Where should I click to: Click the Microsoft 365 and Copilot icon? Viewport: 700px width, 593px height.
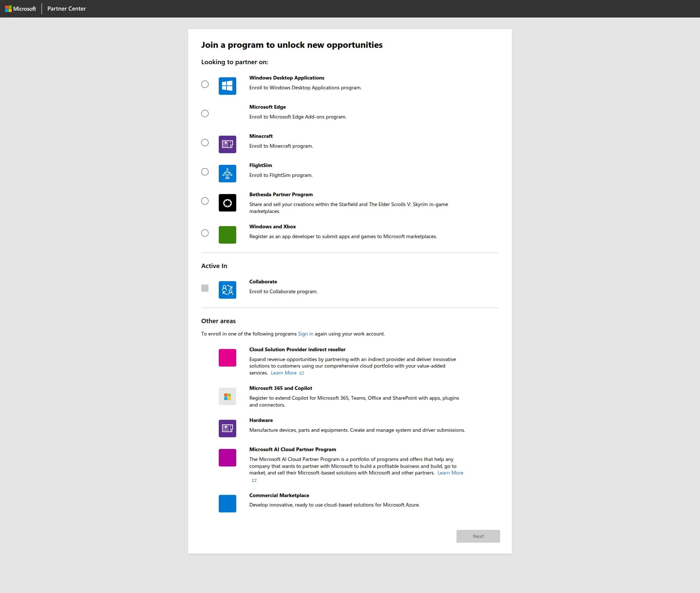(227, 396)
